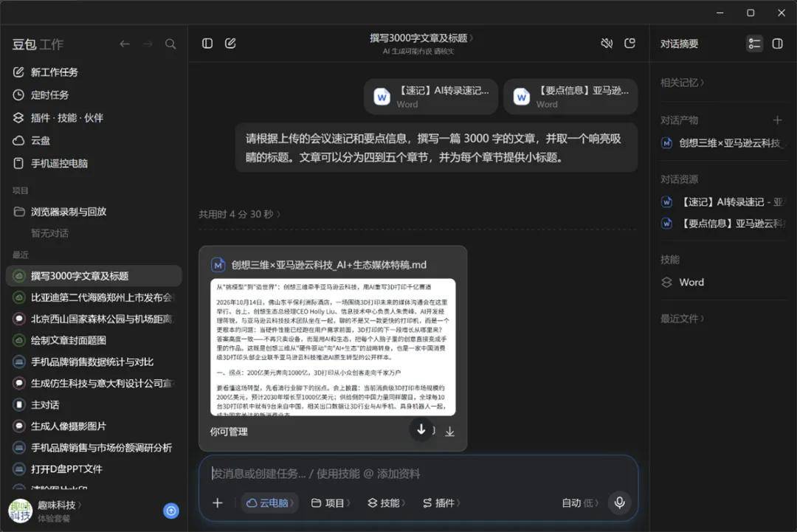
Task: Open conversation 北京西山国家森林公园与机场距离
Action: tap(94, 319)
